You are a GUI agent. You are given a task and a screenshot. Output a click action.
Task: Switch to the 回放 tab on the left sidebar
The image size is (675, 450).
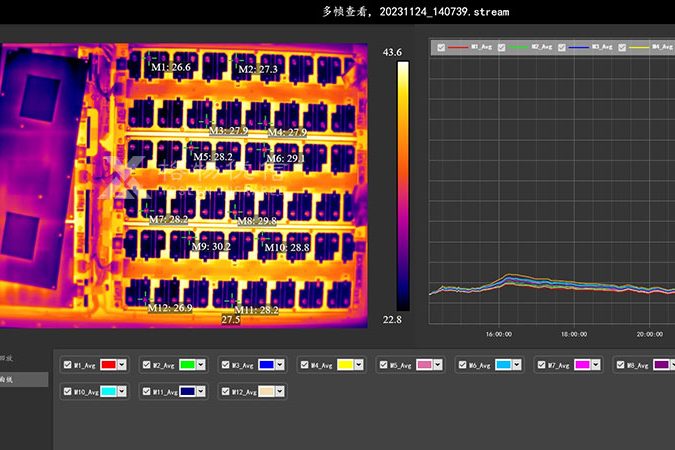[x=8, y=358]
